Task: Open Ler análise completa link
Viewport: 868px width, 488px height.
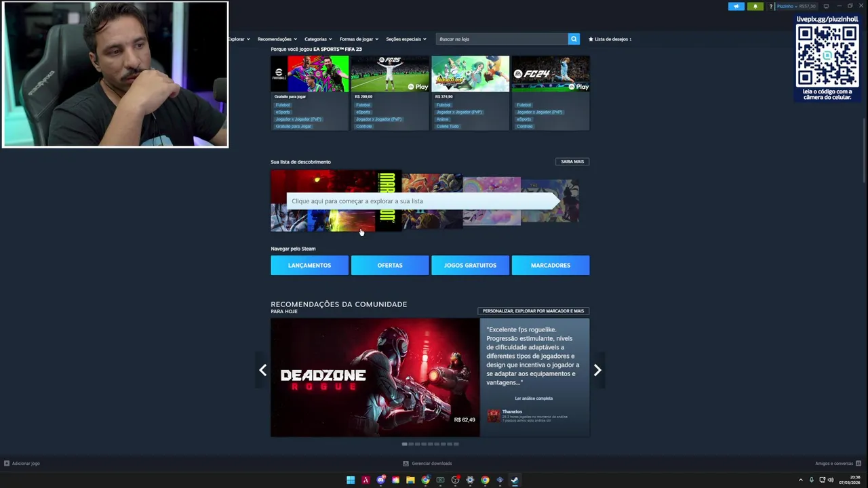Action: (x=534, y=399)
